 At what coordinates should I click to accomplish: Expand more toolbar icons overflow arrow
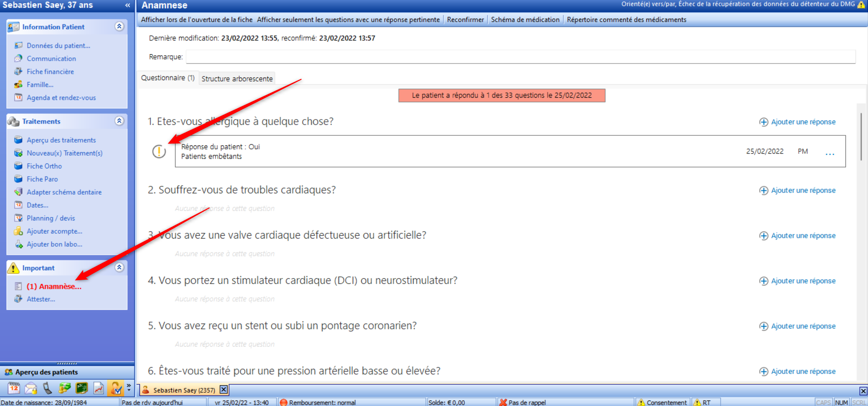(x=129, y=387)
